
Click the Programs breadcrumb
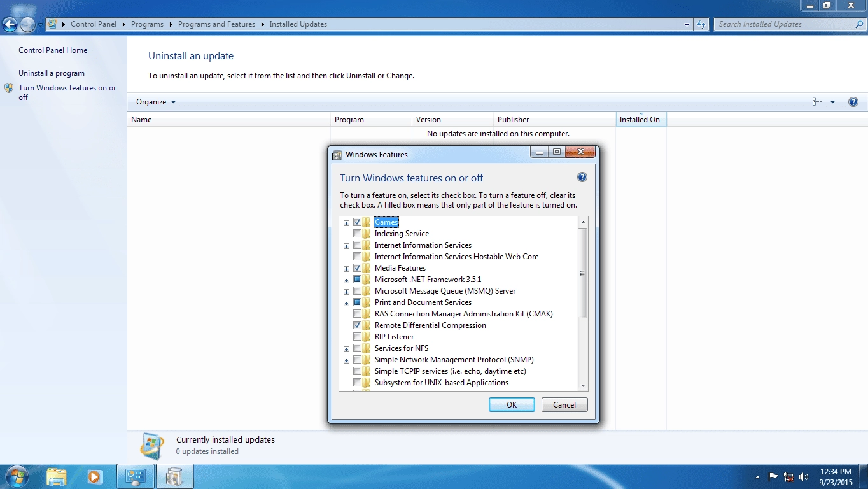(147, 24)
